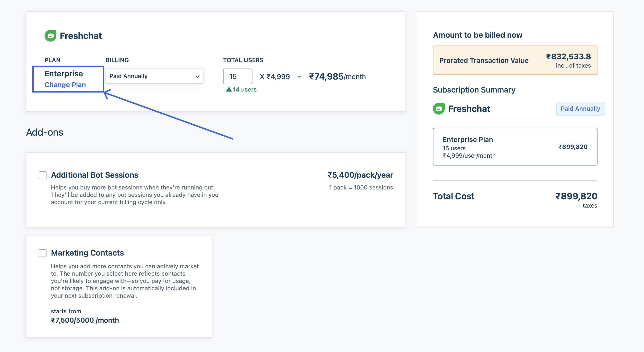Viewport: 644px width, 352px height.
Task: Click the Freshchat icon in Subscription Summary
Action: point(439,109)
